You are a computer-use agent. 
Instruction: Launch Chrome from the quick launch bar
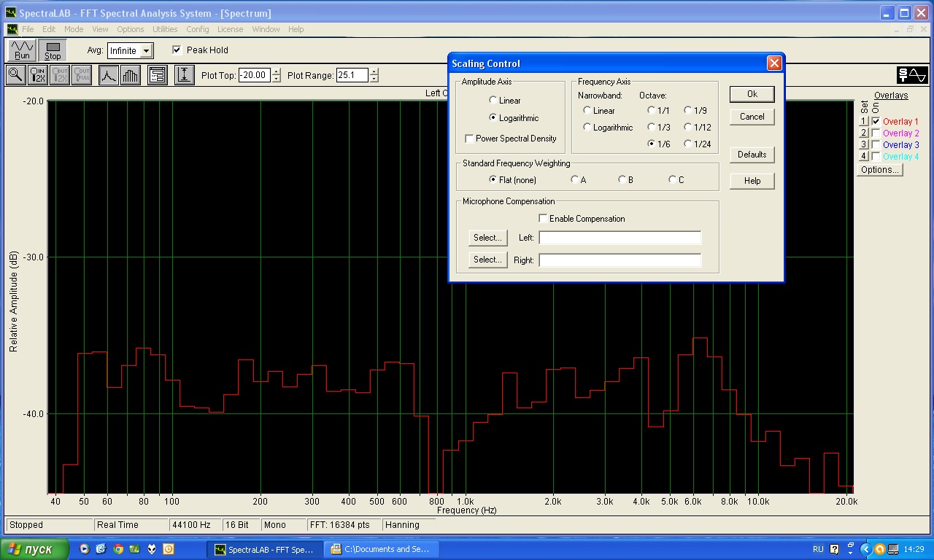118,549
